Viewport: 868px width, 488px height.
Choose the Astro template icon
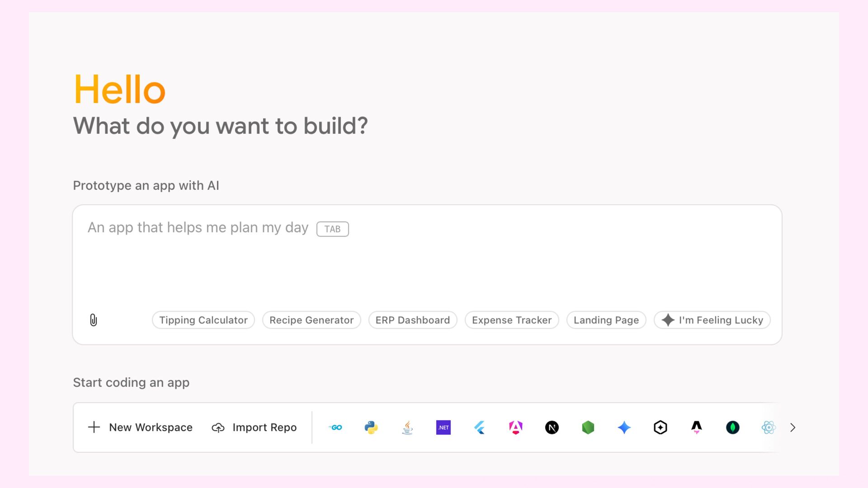pos(697,427)
